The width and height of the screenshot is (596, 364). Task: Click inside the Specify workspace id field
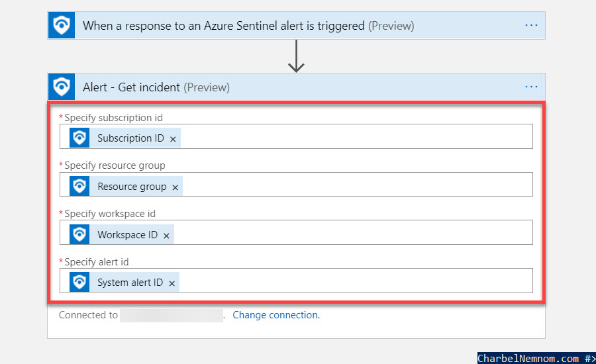(296, 232)
